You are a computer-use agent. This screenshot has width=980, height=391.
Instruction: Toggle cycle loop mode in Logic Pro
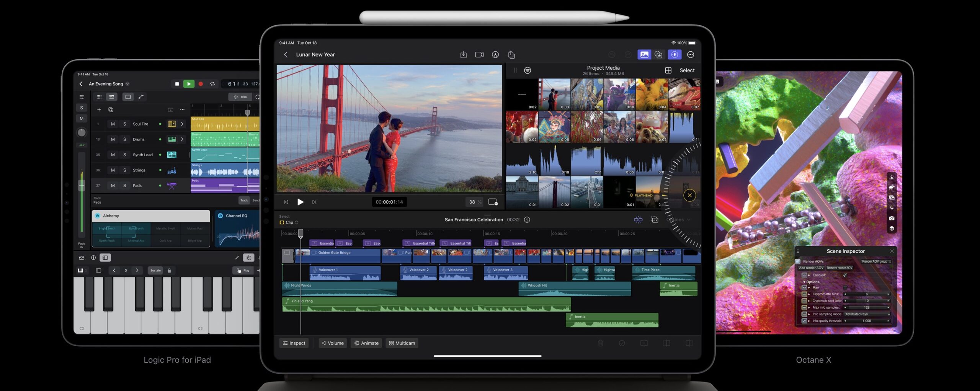tap(212, 84)
